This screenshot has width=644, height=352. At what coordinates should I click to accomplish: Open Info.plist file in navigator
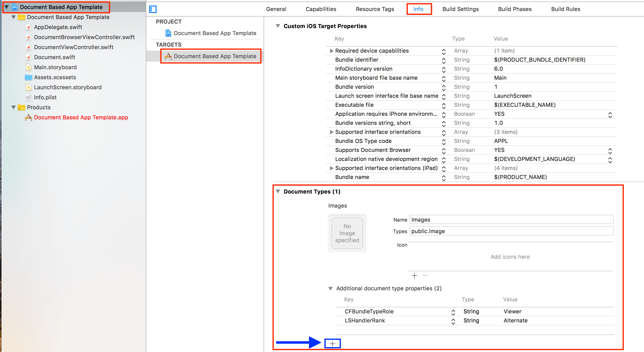[45, 97]
